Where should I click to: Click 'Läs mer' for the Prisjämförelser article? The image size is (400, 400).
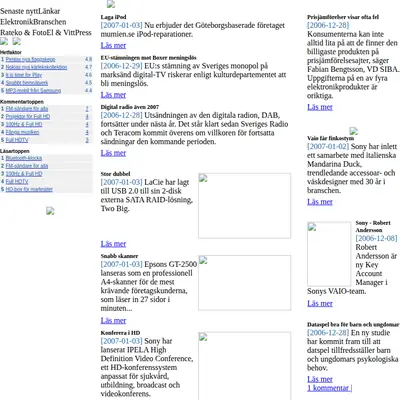[x=320, y=107]
